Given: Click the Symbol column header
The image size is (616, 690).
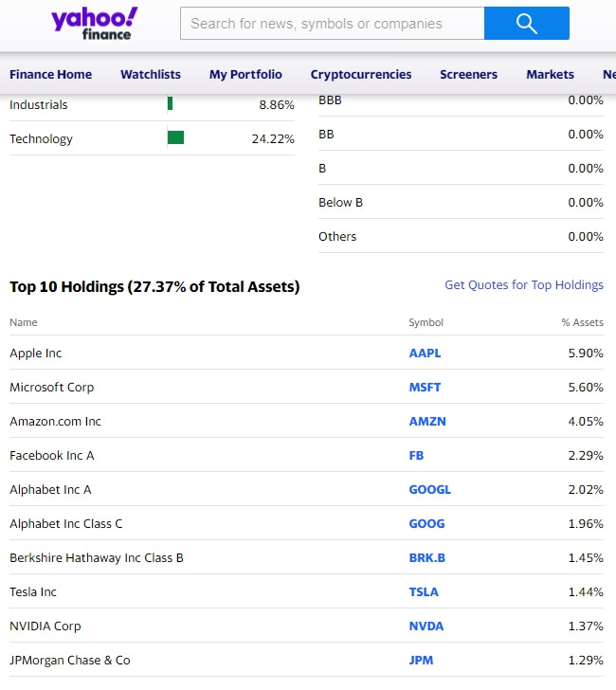Looking at the screenshot, I should click(x=426, y=322).
